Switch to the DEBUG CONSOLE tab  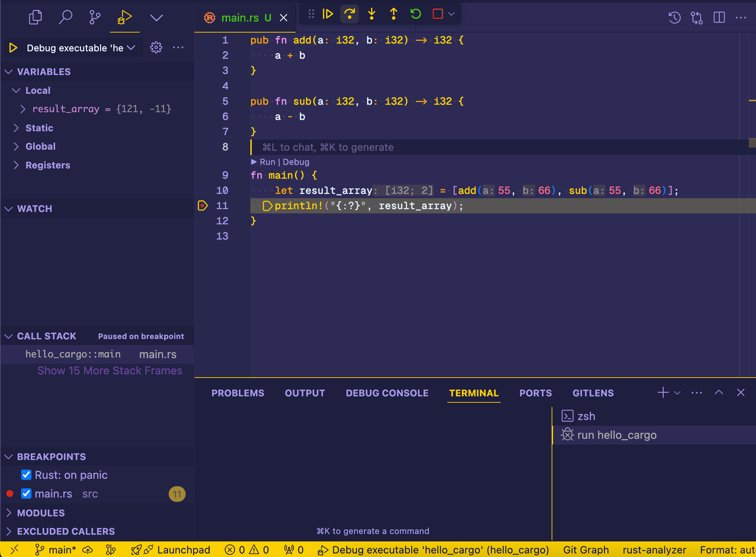point(387,393)
